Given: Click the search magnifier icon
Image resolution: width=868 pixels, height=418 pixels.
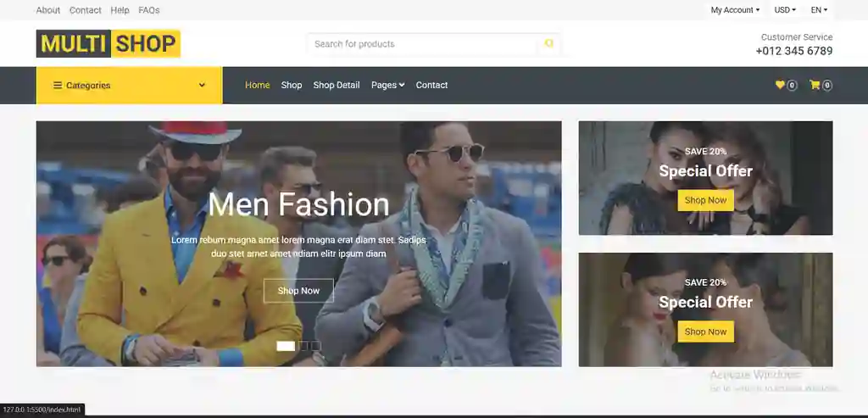Looking at the screenshot, I should point(548,43).
